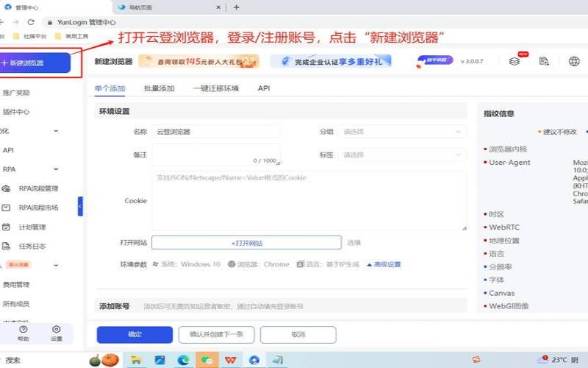The height and width of the screenshot is (368, 588).
Task: Open the globe language icon in the header
Action: tap(574, 61)
